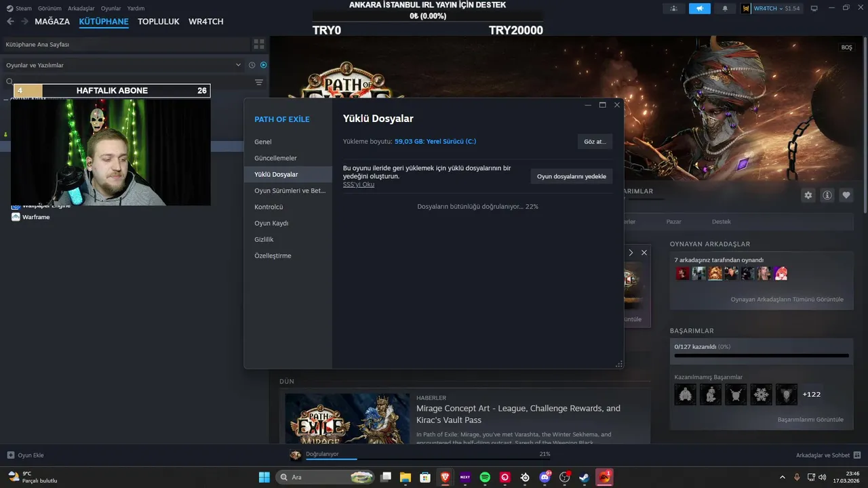The height and width of the screenshot is (488, 868).
Task: Switch to Big Picture mode monitor icon
Action: tap(814, 8)
